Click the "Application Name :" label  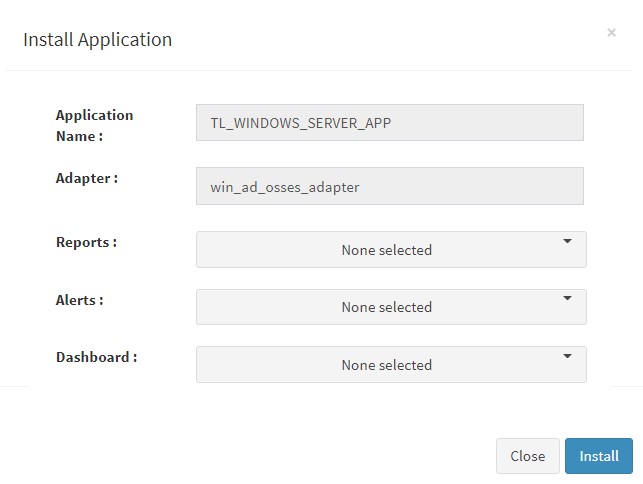coord(94,126)
